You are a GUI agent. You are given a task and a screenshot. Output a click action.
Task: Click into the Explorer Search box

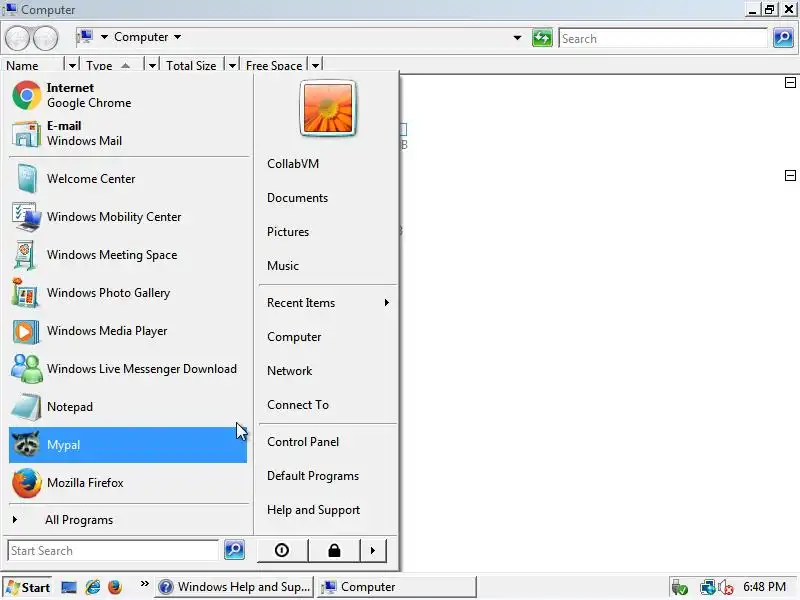coord(663,39)
